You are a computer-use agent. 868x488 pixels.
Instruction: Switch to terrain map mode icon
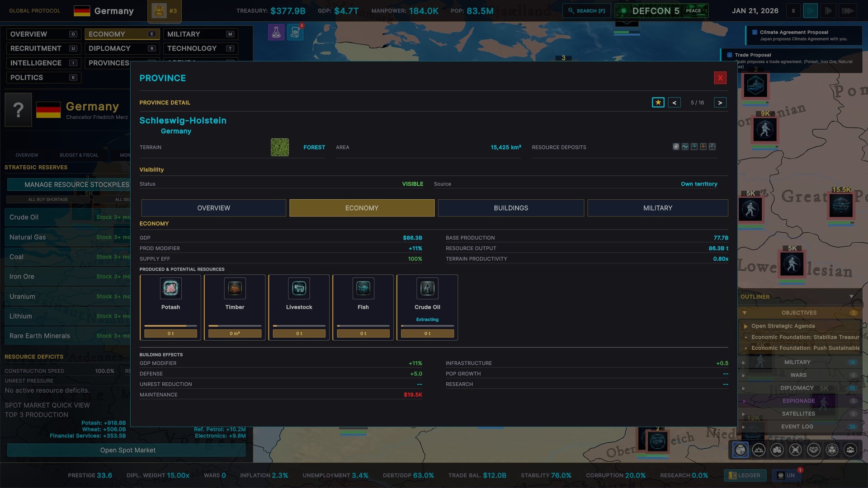(759, 450)
